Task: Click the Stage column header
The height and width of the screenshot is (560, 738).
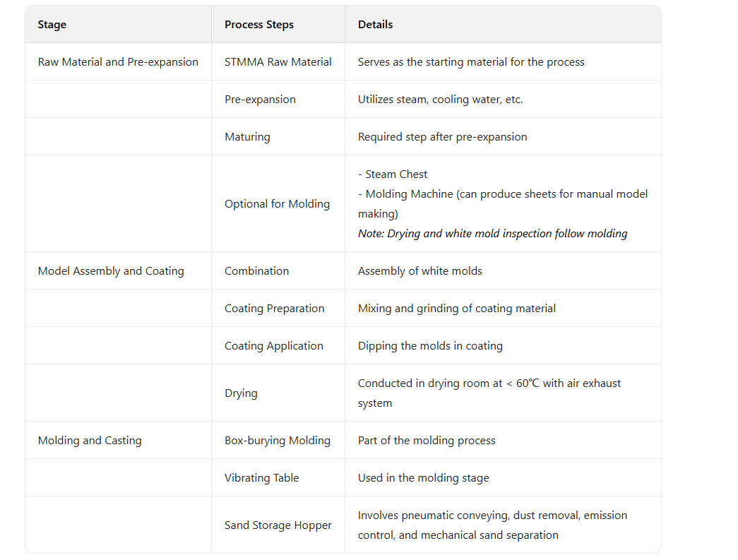Action: pos(52,25)
